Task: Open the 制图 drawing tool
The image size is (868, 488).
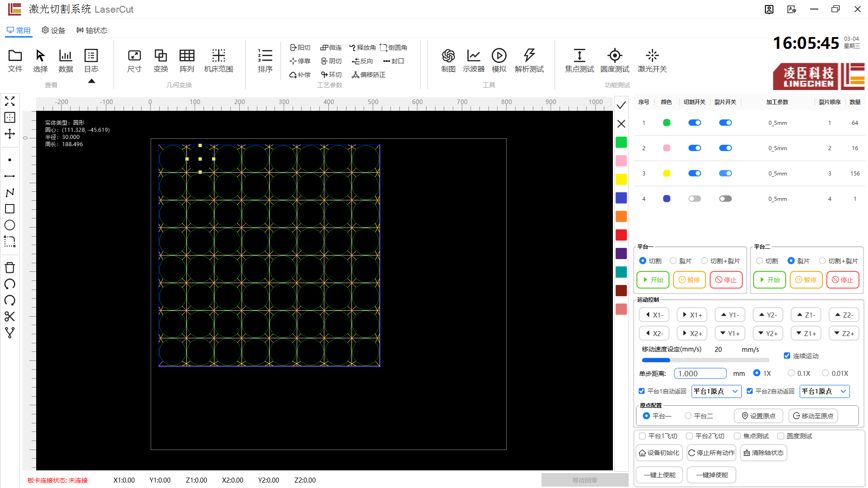Action: (448, 61)
